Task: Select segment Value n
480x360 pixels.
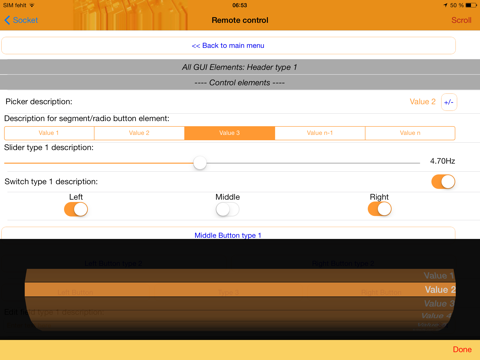Action: tap(410, 133)
